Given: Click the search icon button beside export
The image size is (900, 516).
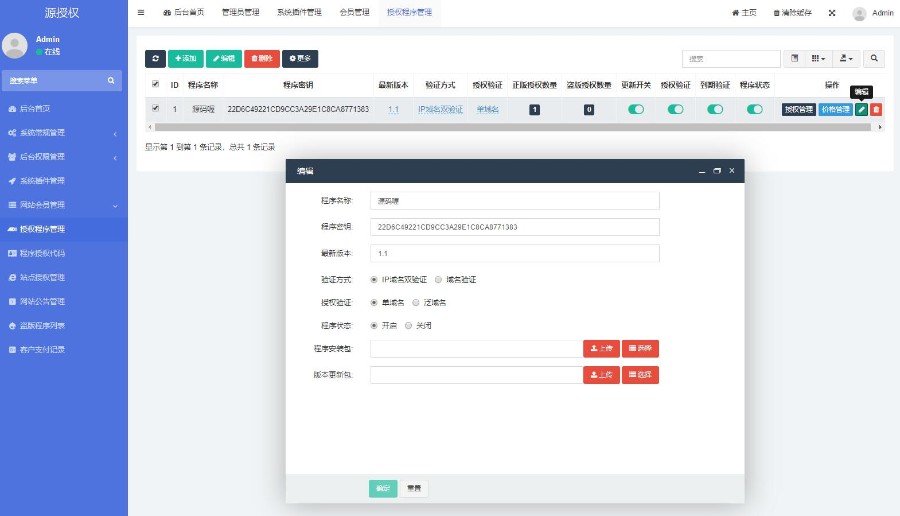Looking at the screenshot, I should [x=874, y=59].
